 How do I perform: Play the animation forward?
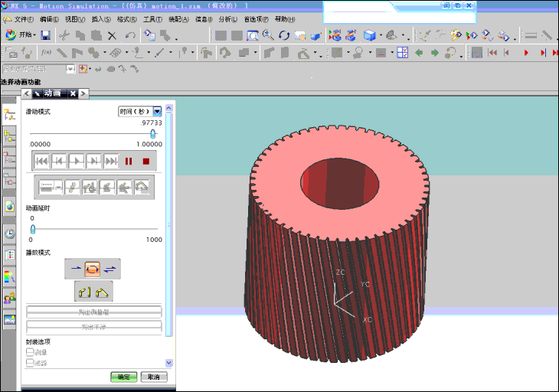click(x=77, y=161)
